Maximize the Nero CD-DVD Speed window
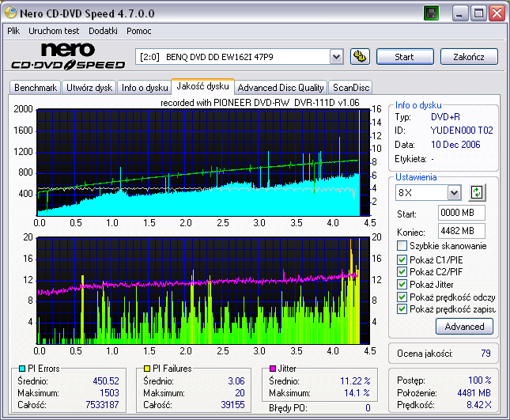 tap(478, 13)
